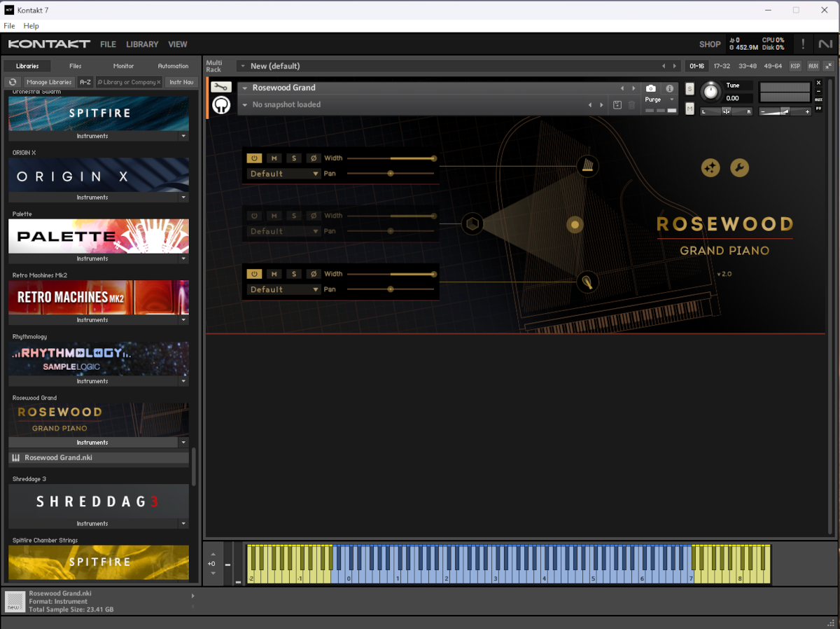Click the A-Z sort button

tap(85, 82)
